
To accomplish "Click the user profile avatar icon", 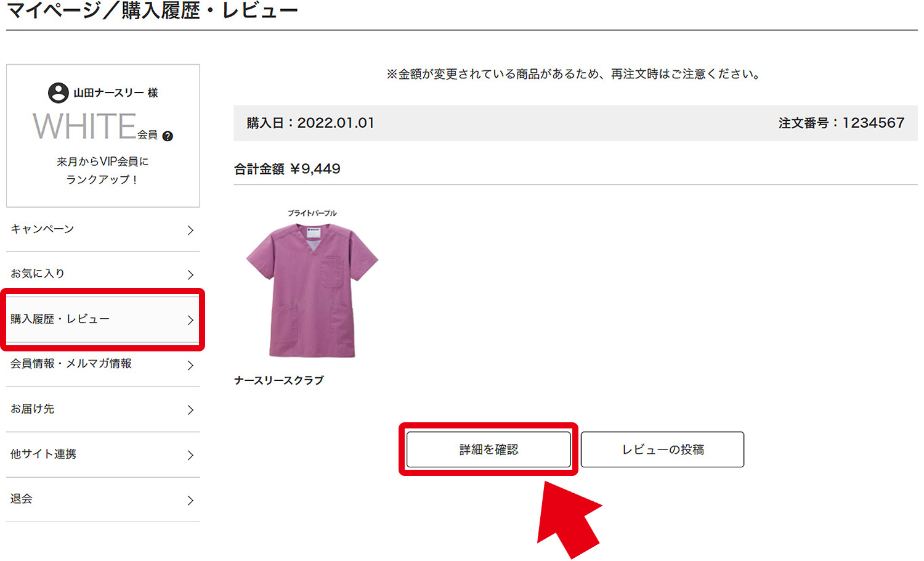I will click(59, 92).
